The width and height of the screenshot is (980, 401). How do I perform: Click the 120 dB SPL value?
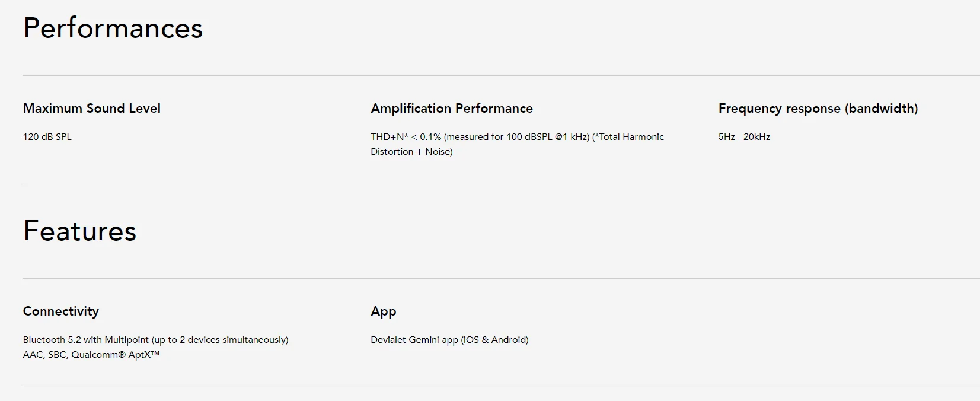coord(47,136)
